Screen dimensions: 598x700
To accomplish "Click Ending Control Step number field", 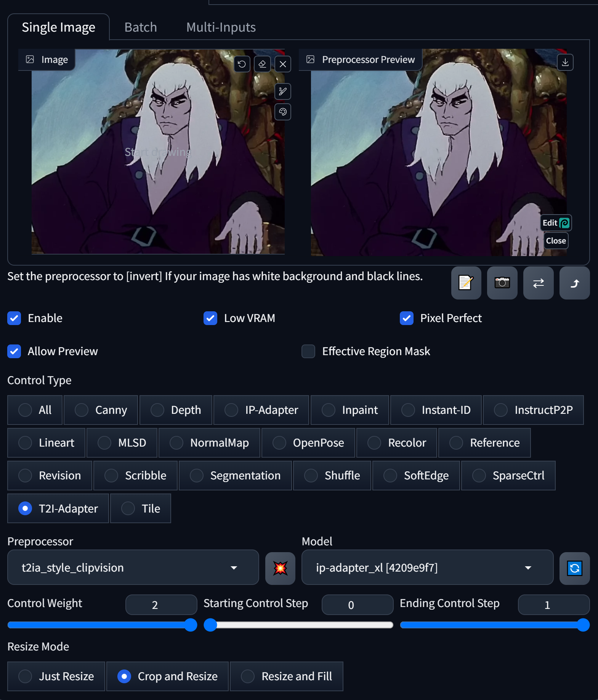I will pyautogui.click(x=554, y=605).
